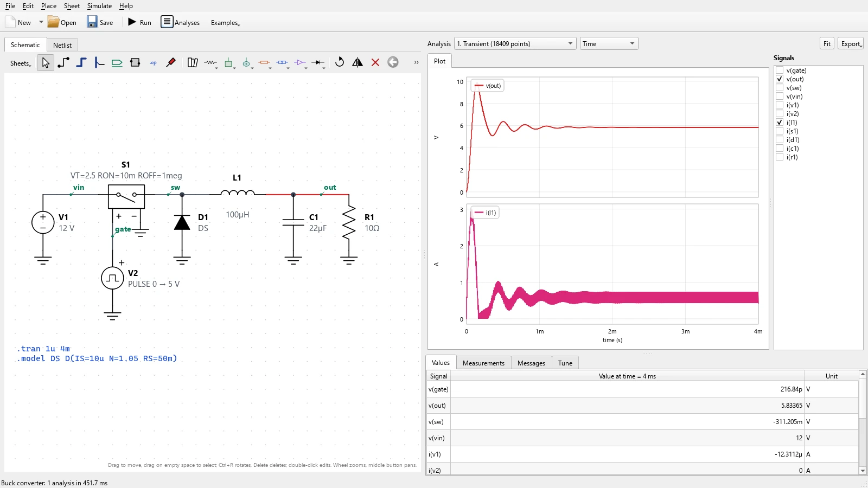Screen dimensions: 868x488
Task: Open the Analysis transient dropdown
Action: (515, 44)
